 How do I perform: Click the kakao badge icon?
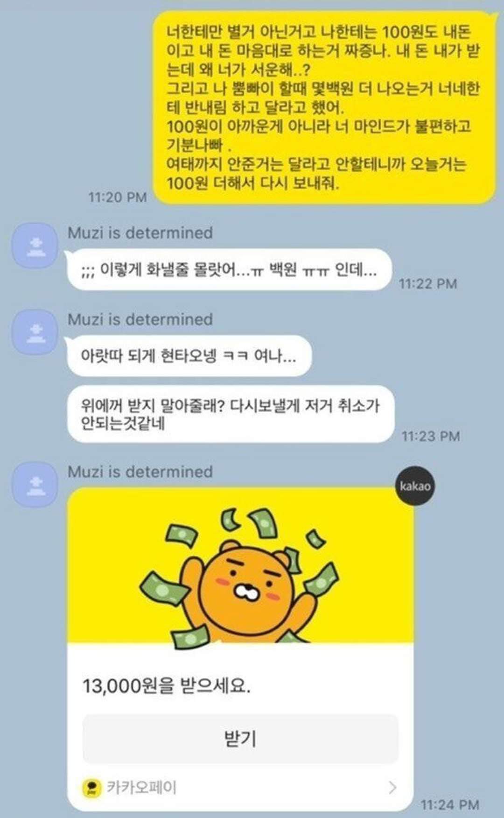[x=414, y=486]
